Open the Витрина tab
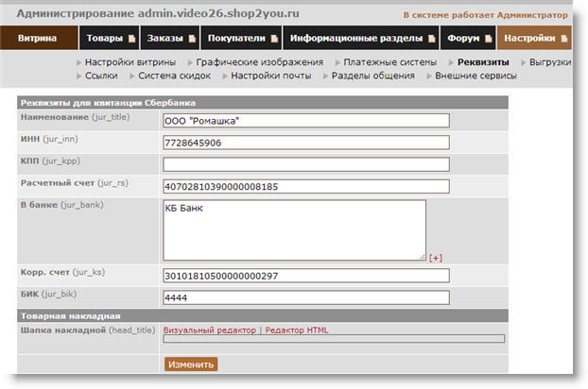Screen dimensions: 588x389 pos(39,38)
